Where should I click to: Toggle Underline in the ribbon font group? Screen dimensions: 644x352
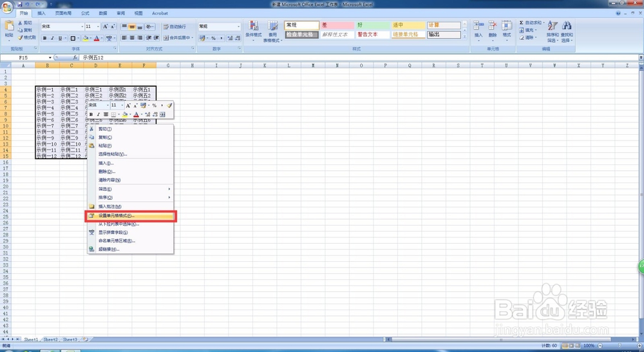(60, 38)
